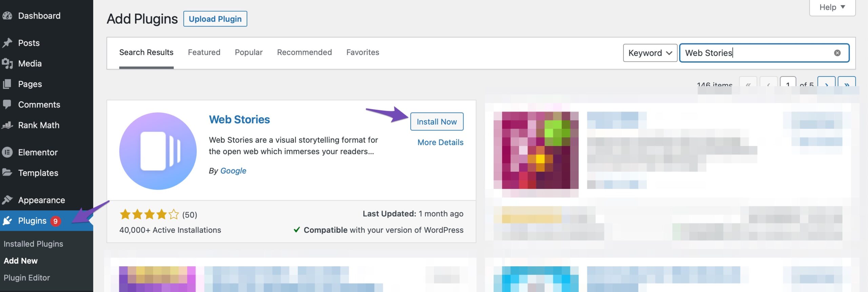Viewport: 868px width, 292px height.
Task: Click the Pages document icon
Action: pyautogui.click(x=7, y=84)
